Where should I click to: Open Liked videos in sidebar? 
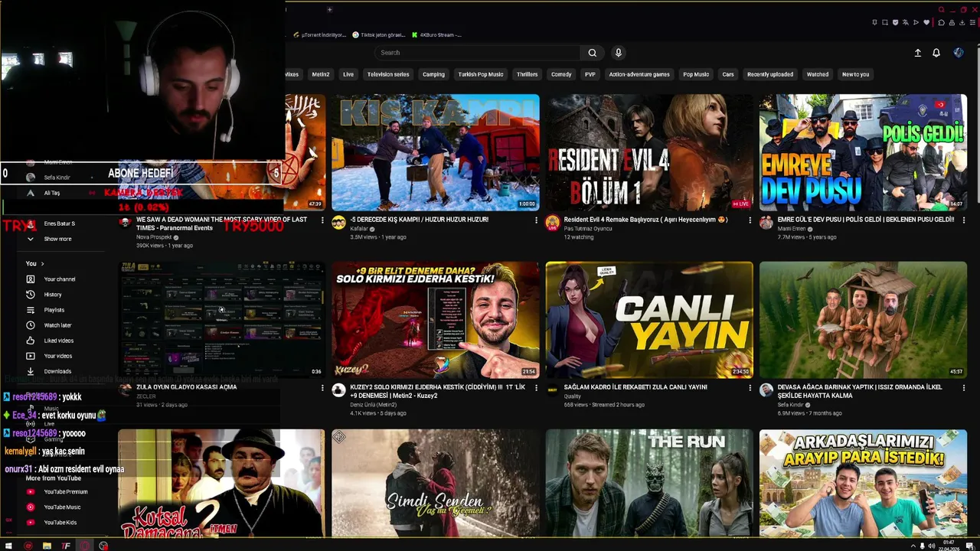tap(59, 341)
